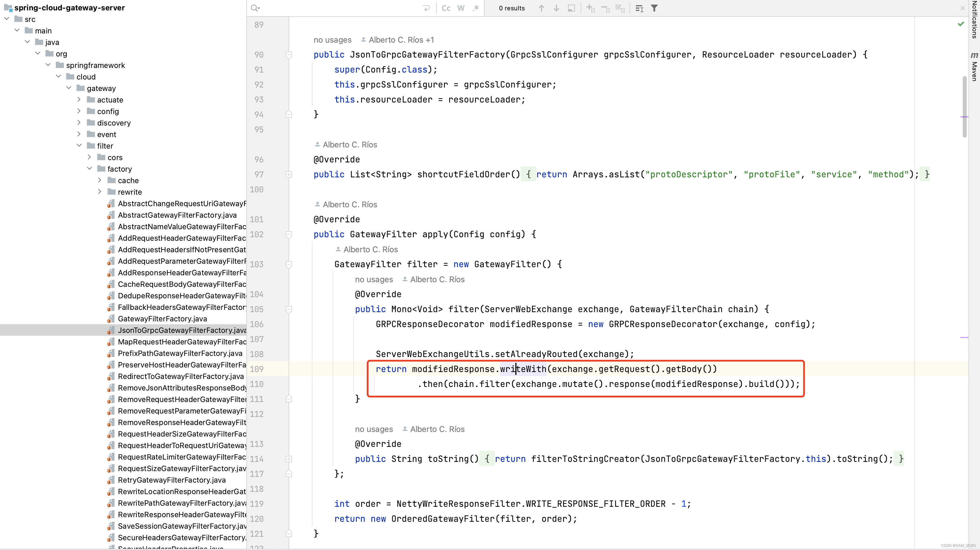Expand the actuate package node
Image resolution: width=980 pixels, height=550 pixels.
[x=79, y=100]
